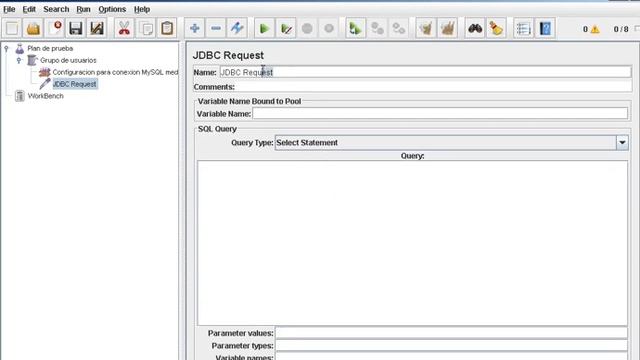Viewport: 640px width, 360px height.
Task: Click the New test plan toolbar icon
Action: (12, 28)
